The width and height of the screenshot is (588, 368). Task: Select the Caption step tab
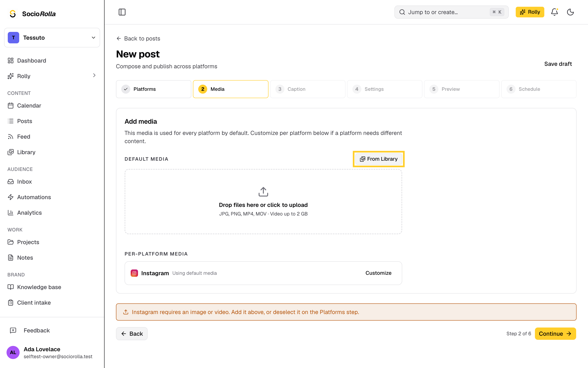[308, 89]
